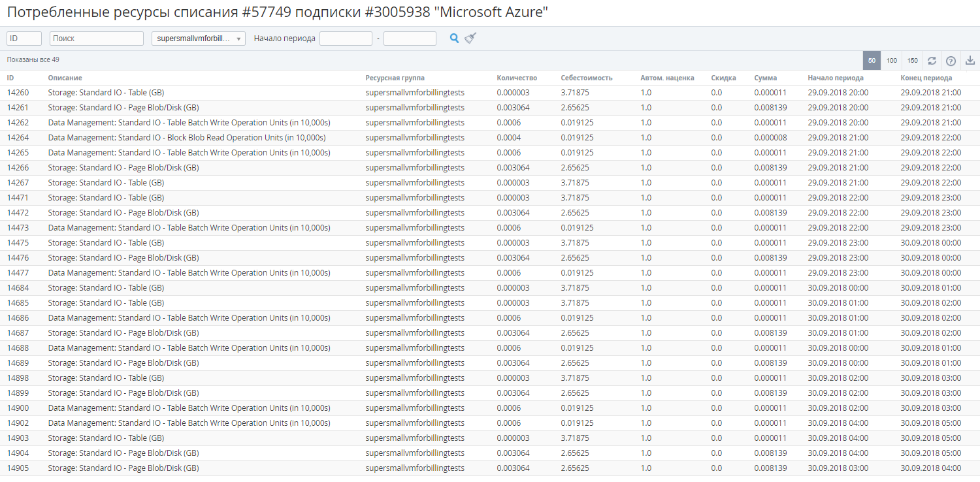The height and width of the screenshot is (482, 980).
Task: Select the ID cell 14475
Action: [x=18, y=243]
